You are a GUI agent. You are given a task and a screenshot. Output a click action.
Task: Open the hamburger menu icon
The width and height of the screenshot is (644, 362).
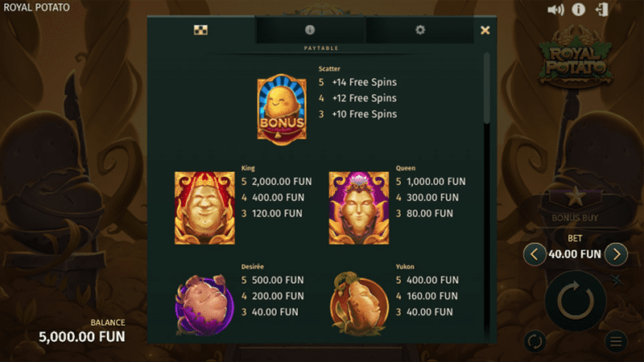click(616, 341)
